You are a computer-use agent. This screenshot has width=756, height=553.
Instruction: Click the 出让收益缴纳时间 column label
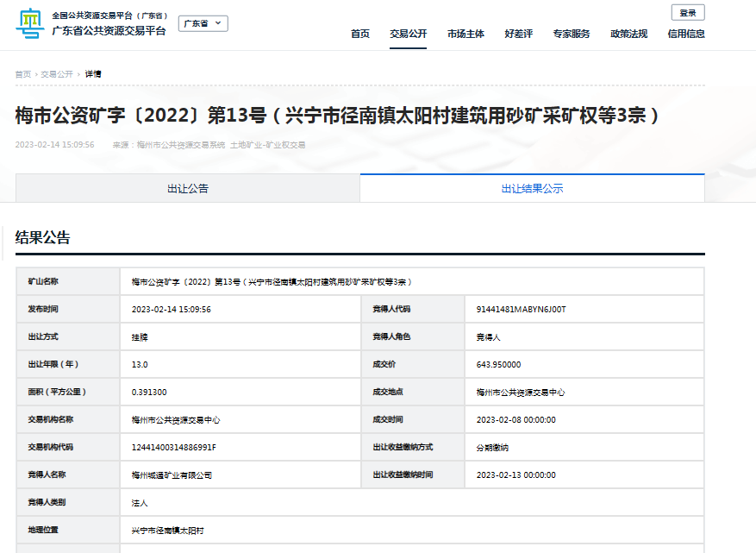coord(403,474)
